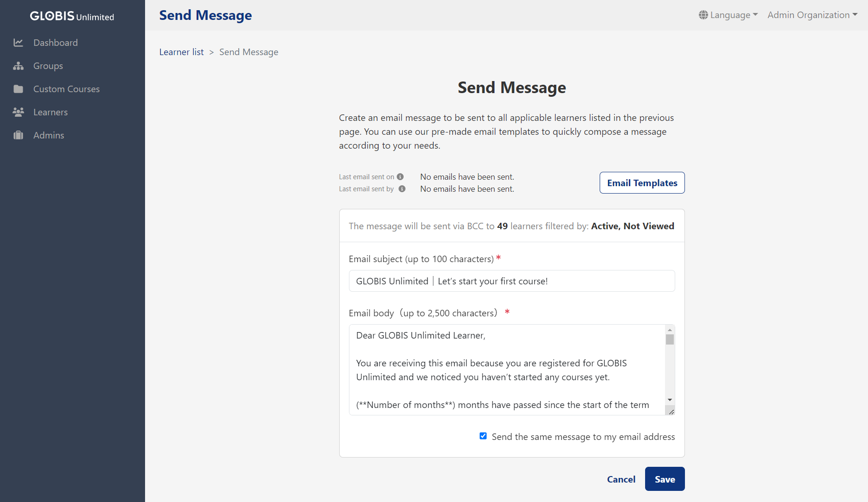Viewport: 868px width, 502px height.
Task: Click the Admins briefcase icon
Action: pyautogui.click(x=19, y=135)
